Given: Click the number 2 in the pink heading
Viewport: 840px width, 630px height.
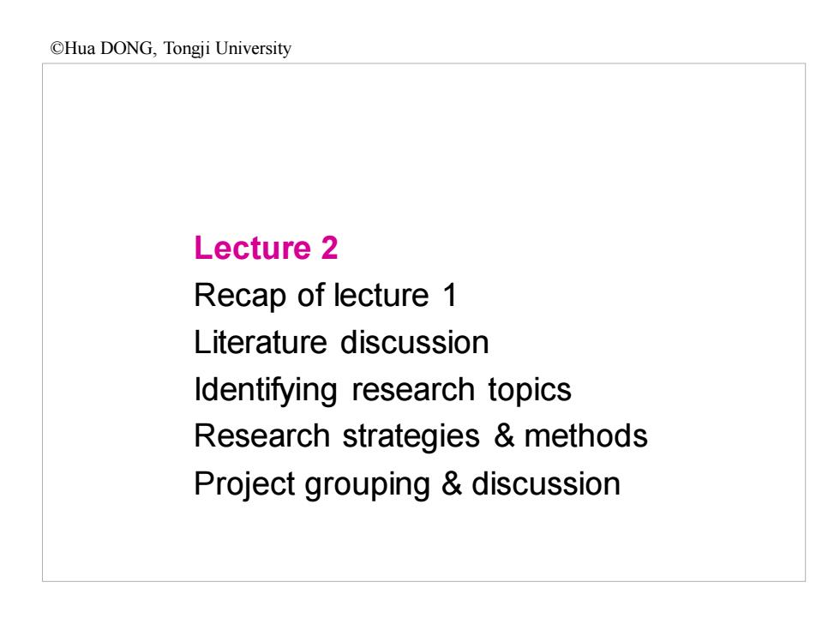Looking at the screenshot, I should tap(329, 248).
